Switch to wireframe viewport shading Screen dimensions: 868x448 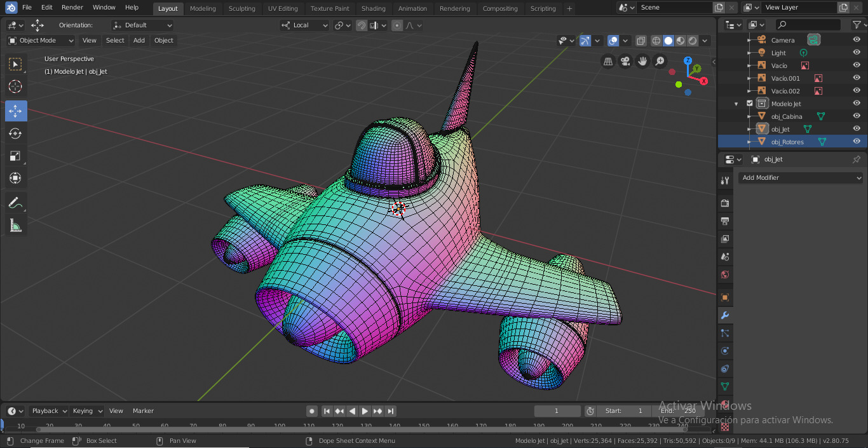point(656,41)
